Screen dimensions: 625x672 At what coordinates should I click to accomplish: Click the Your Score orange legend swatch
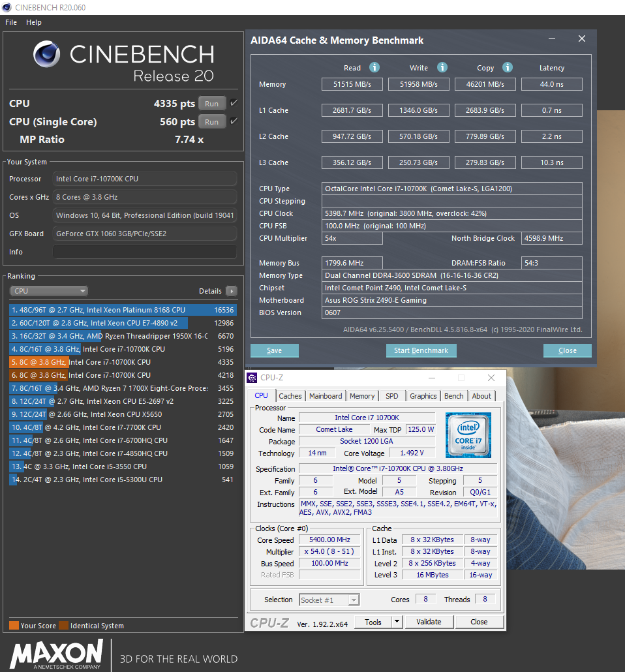tap(14, 625)
